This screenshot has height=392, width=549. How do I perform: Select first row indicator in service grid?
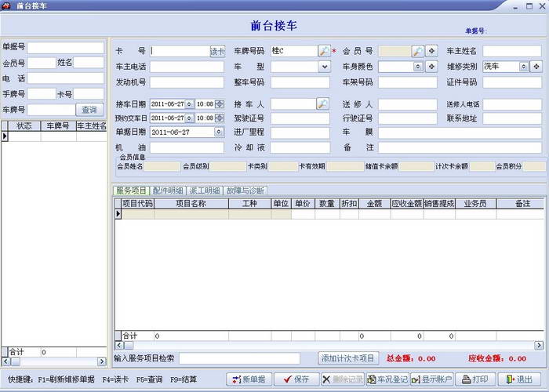coord(118,214)
